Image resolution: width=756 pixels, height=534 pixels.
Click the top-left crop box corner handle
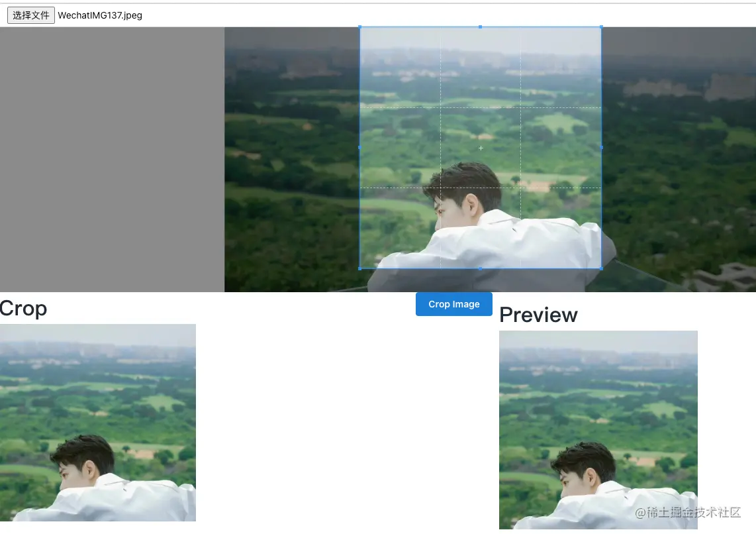point(360,27)
